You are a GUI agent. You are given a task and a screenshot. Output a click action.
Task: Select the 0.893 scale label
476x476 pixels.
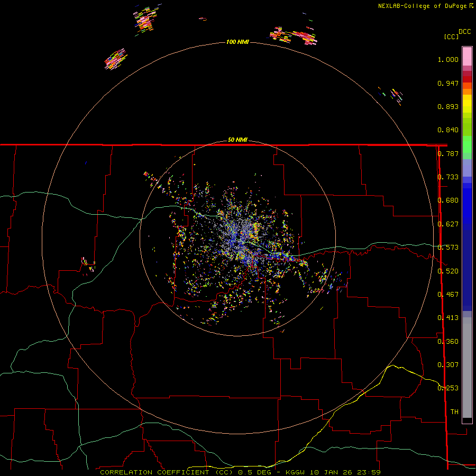[x=448, y=106]
